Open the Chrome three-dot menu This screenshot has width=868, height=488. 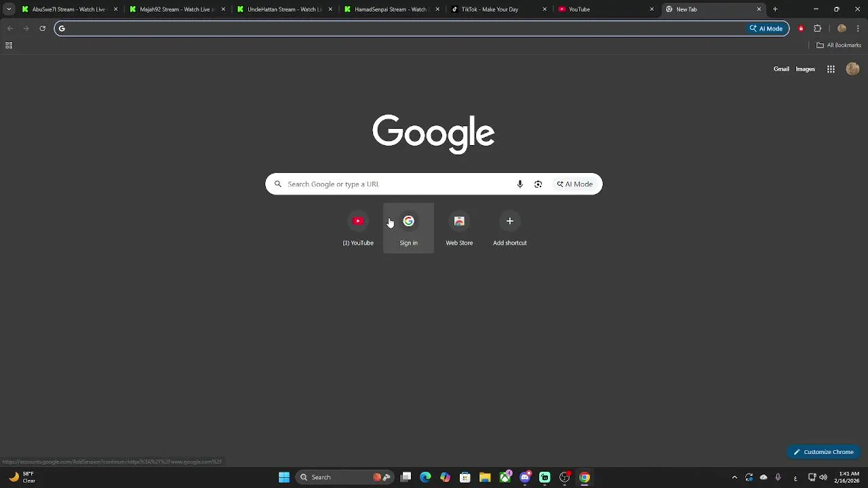(x=859, y=28)
